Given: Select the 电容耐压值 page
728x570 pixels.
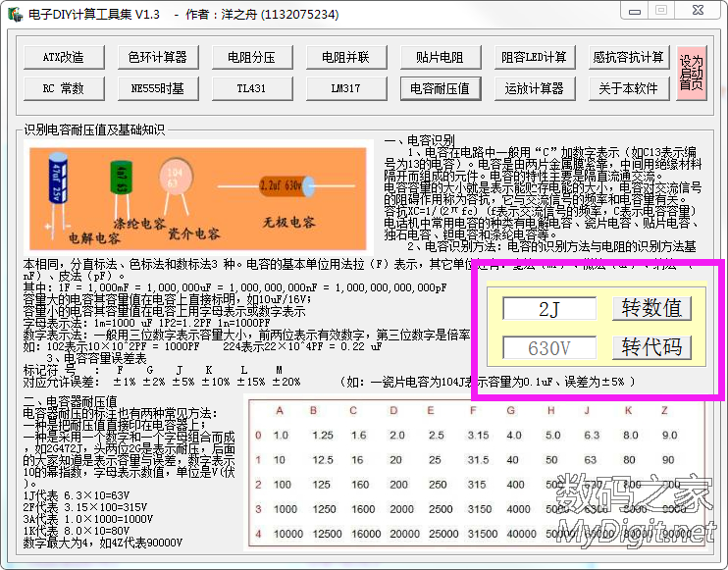Looking at the screenshot, I should [x=441, y=88].
